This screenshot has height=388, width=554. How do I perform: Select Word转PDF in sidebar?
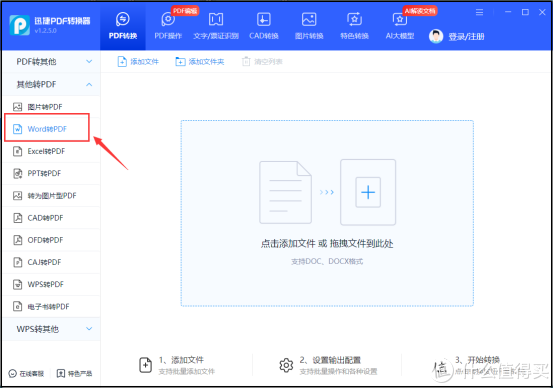pos(52,129)
